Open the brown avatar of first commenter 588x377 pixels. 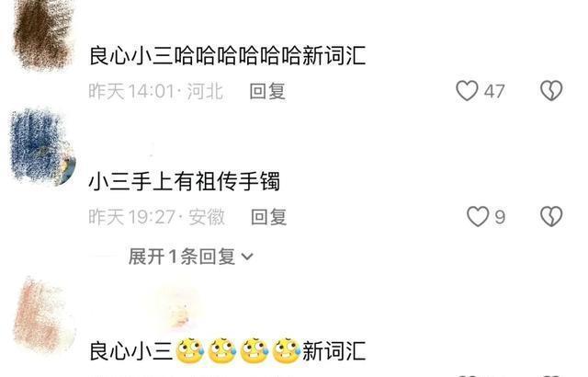[x=43, y=34]
